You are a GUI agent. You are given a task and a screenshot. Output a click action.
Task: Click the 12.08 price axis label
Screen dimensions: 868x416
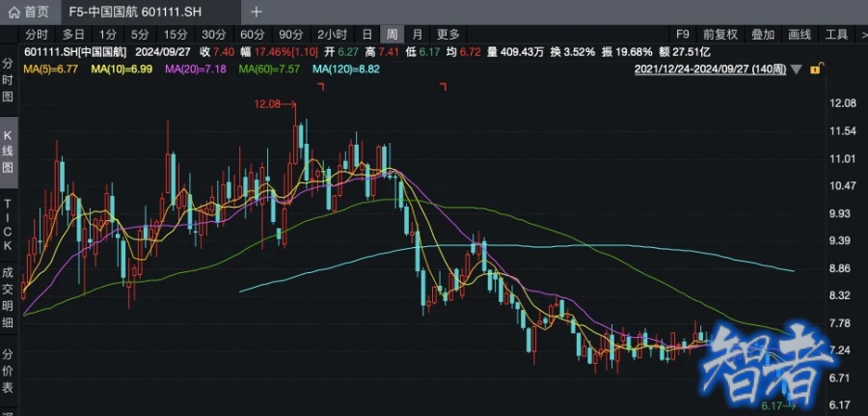pos(841,103)
